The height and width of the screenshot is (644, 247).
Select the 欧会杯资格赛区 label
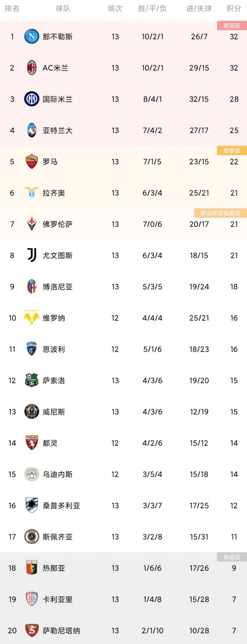pos(221,213)
